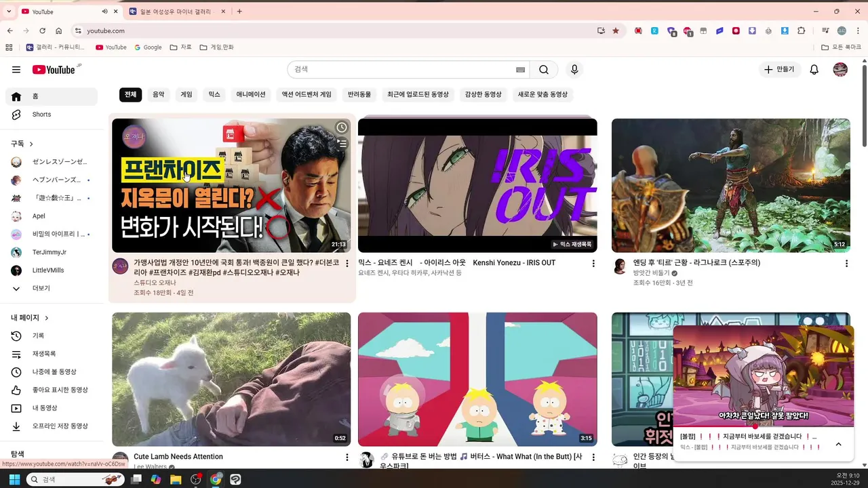Open the 방앗간 비둘기 channel link
Viewport: 868px width, 488px height.
(651, 273)
